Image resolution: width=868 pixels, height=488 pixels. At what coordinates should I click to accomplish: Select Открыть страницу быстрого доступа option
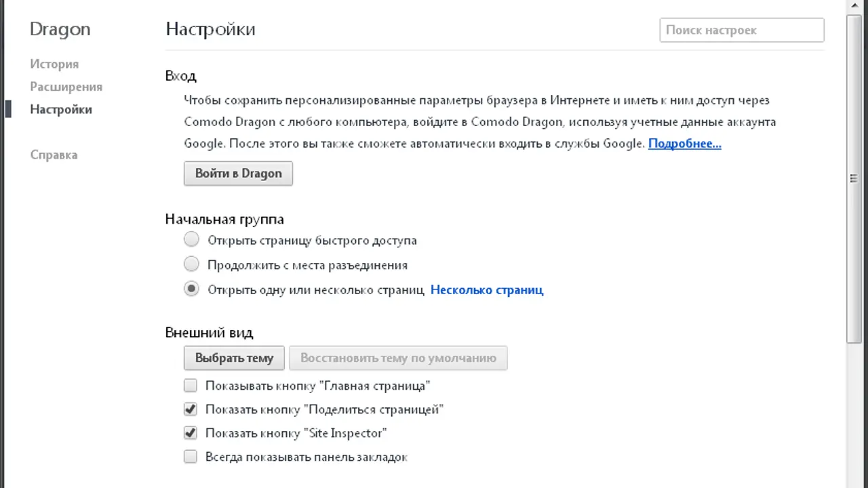click(x=192, y=240)
